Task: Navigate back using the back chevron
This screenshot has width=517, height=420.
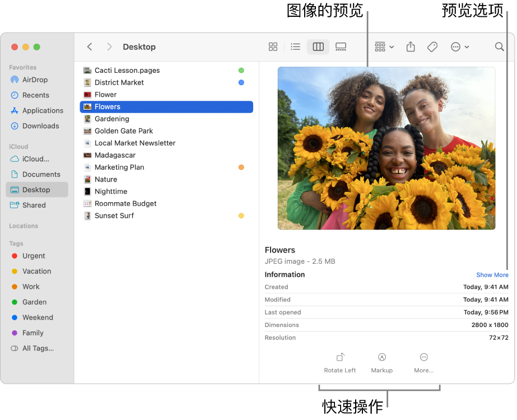Action: pyautogui.click(x=90, y=47)
